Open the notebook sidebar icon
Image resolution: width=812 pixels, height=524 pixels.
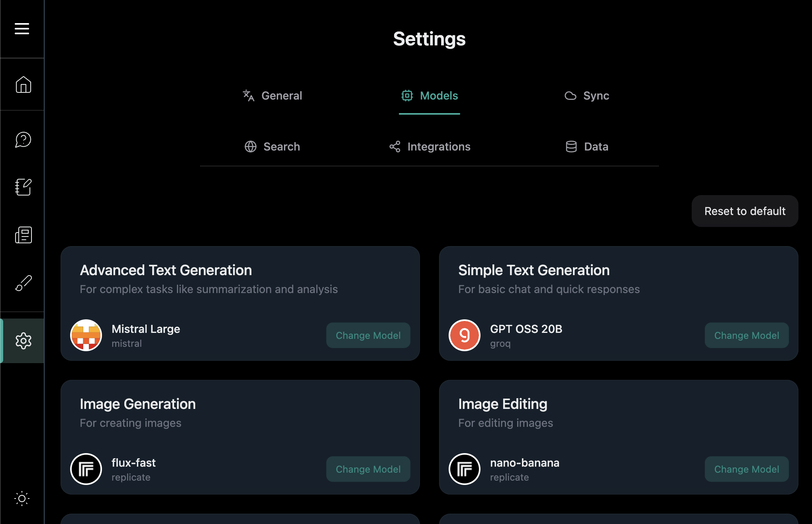(x=23, y=187)
